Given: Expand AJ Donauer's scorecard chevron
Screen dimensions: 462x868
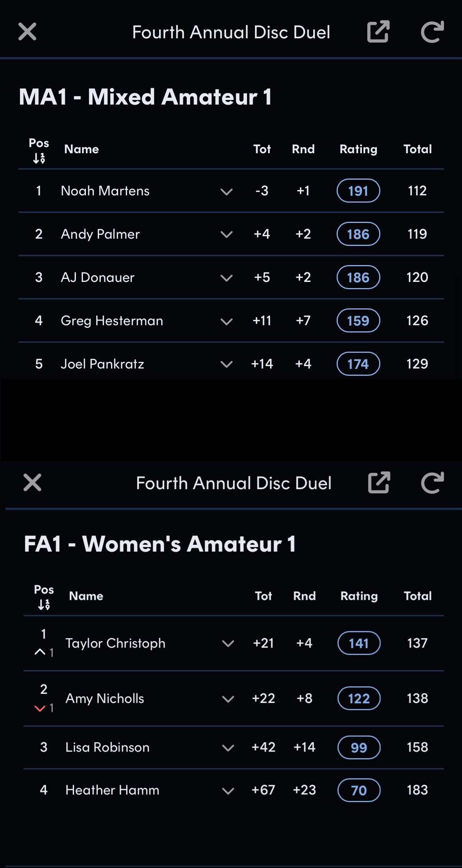Looking at the screenshot, I should tap(227, 278).
